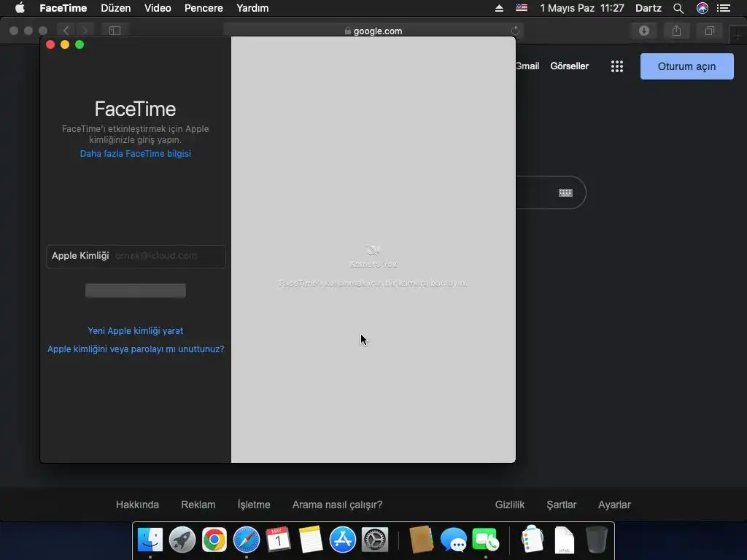Viewport: 747px width, 560px height.
Task: Open Messages from the Dock
Action: 453,540
